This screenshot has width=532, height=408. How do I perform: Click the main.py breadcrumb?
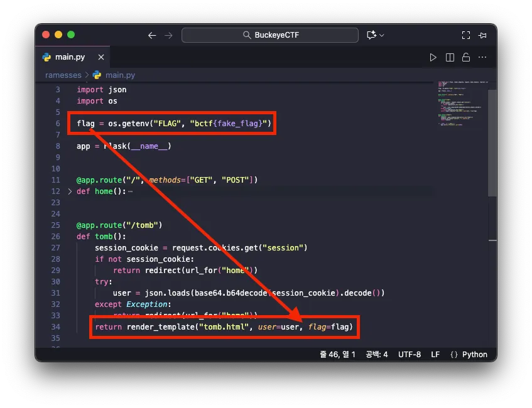(x=120, y=75)
